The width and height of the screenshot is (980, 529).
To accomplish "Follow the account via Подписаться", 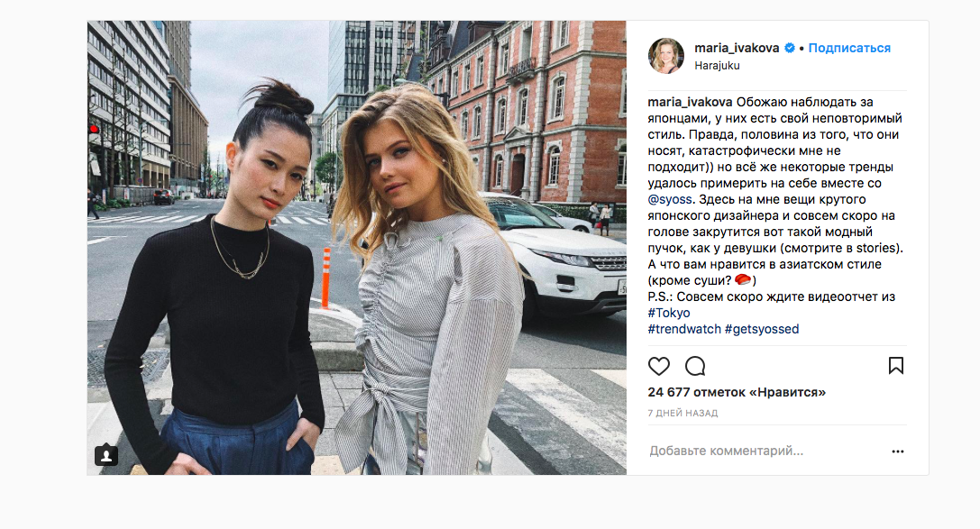I will click(849, 48).
